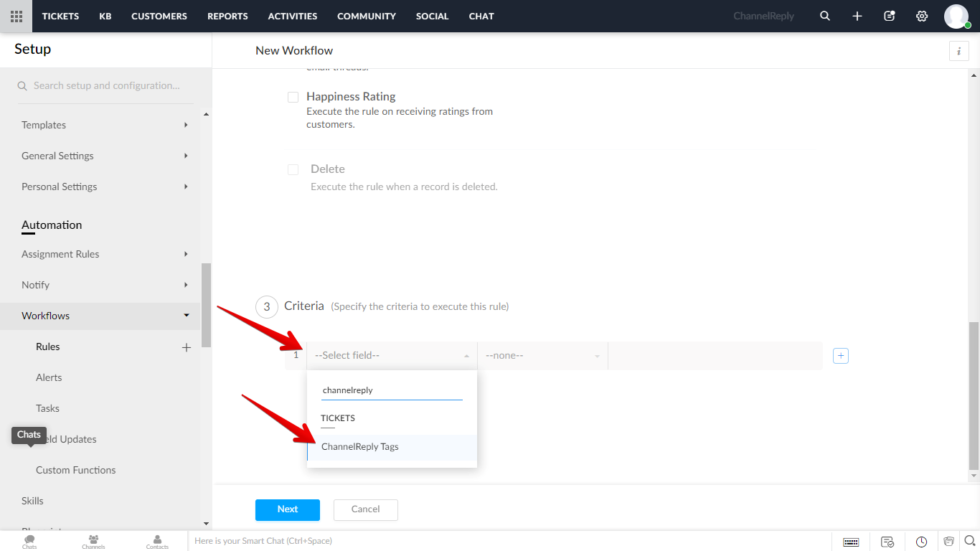Click the dropdown search box containing channelreply
The image size is (980, 551).
click(392, 391)
